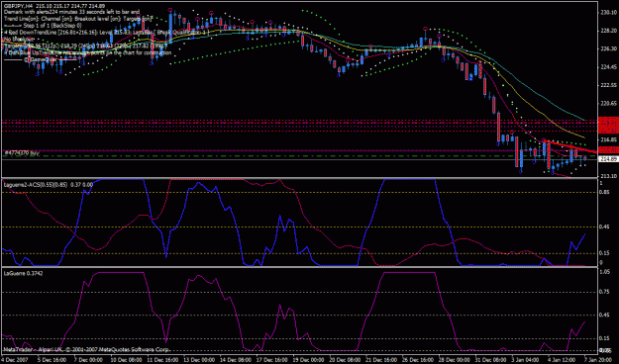Click the '20 Dec 08:00' time axis label
Image resolution: width=619 pixels, height=364 pixels.
pyautogui.click(x=345, y=360)
